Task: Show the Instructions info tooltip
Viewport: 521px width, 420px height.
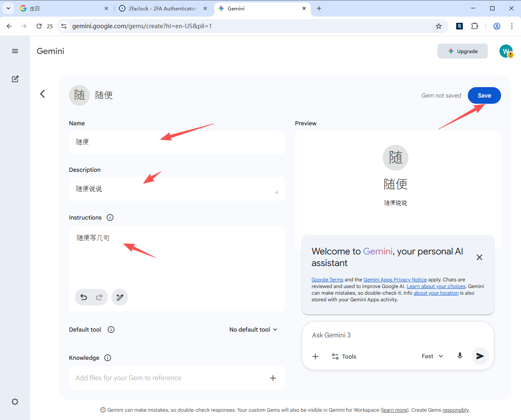Action: coord(110,217)
